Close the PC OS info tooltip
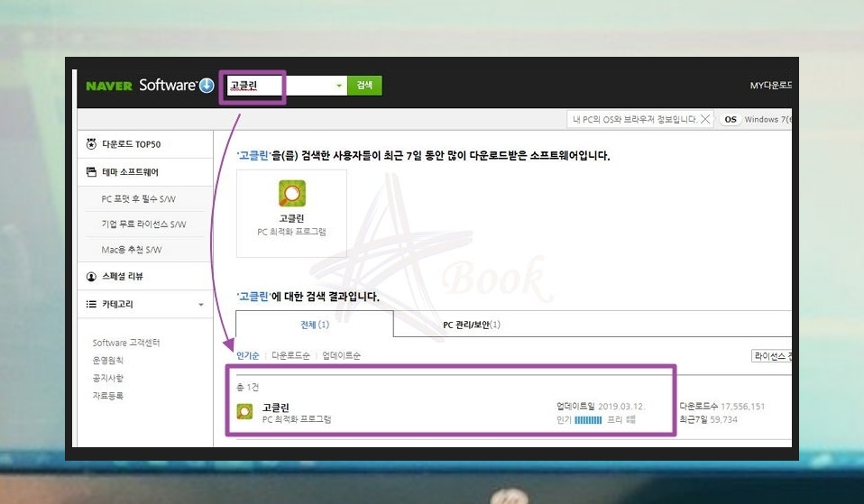This screenshot has width=864, height=504. pos(704,119)
